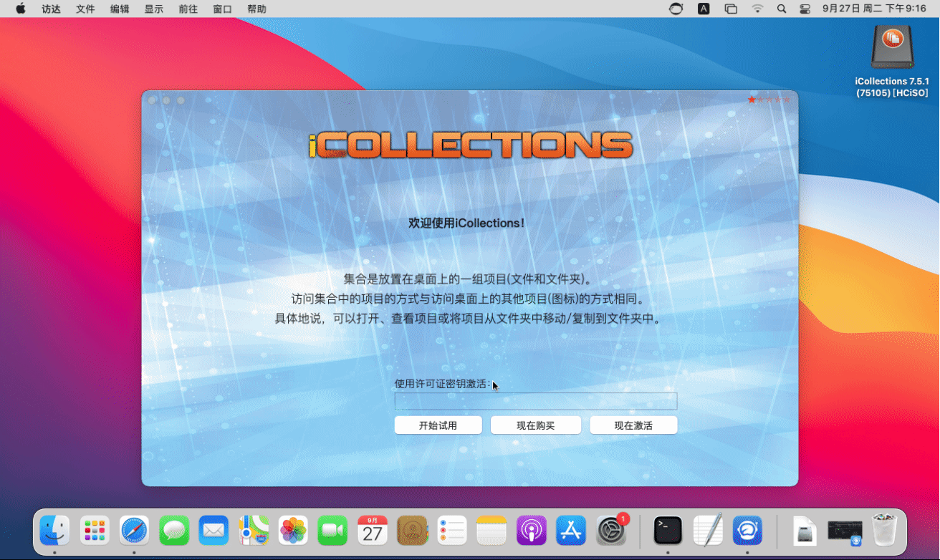Open Terminal from the Dock
The image size is (940, 560).
(668, 531)
